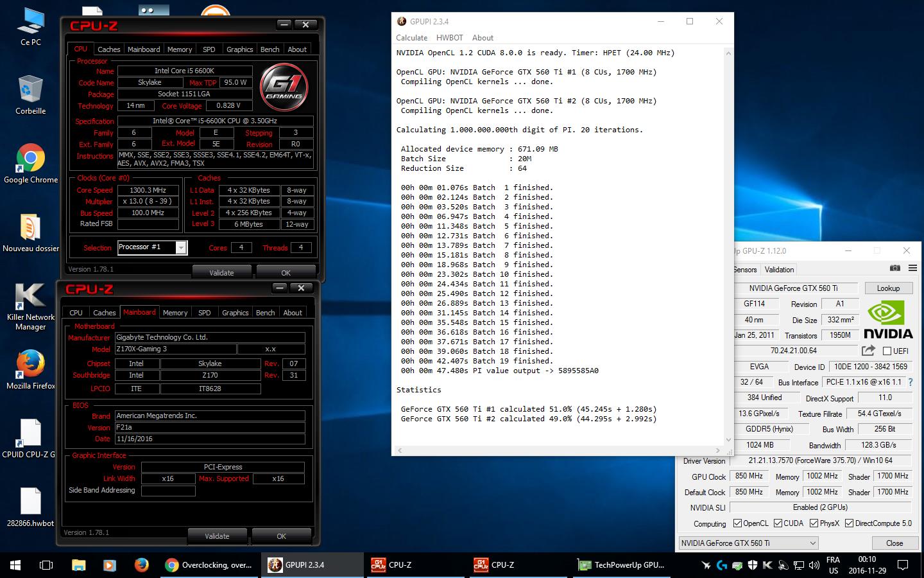Click the network tray icon
924x578 pixels.
pos(798,566)
